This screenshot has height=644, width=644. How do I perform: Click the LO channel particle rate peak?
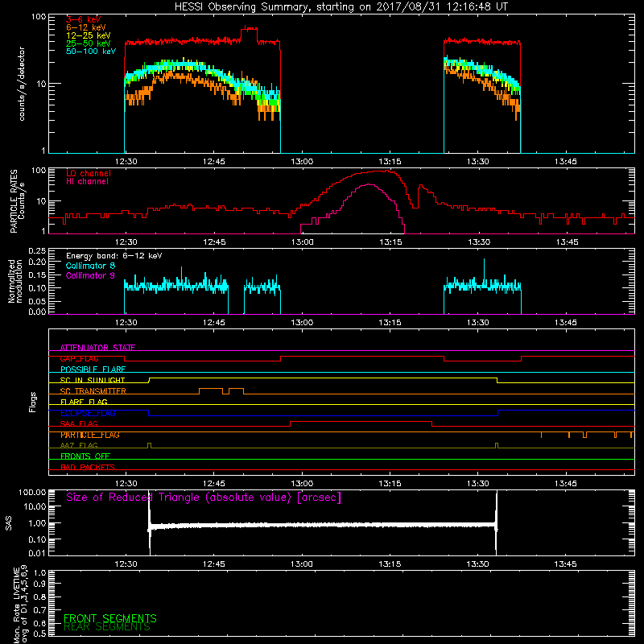[x=386, y=171]
